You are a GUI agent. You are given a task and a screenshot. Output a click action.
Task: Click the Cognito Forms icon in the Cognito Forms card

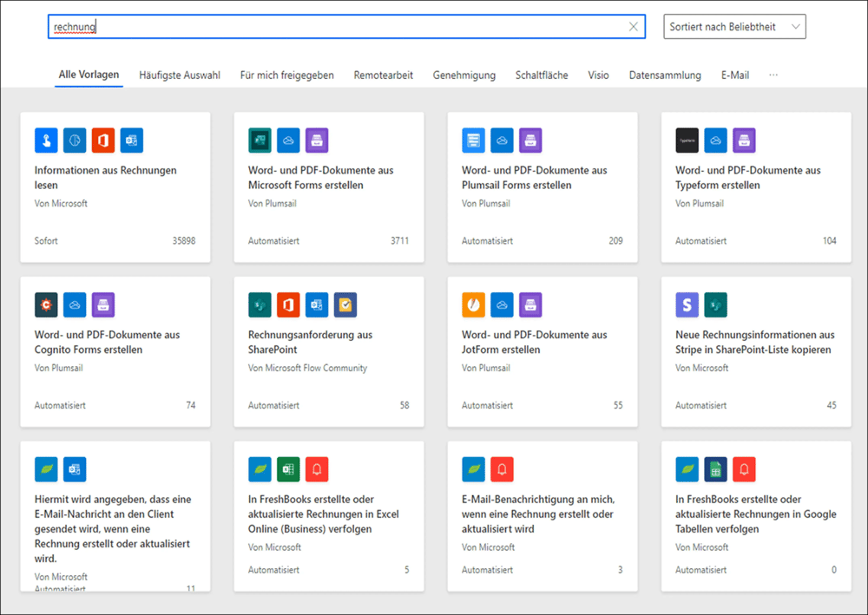pyautogui.click(x=46, y=304)
